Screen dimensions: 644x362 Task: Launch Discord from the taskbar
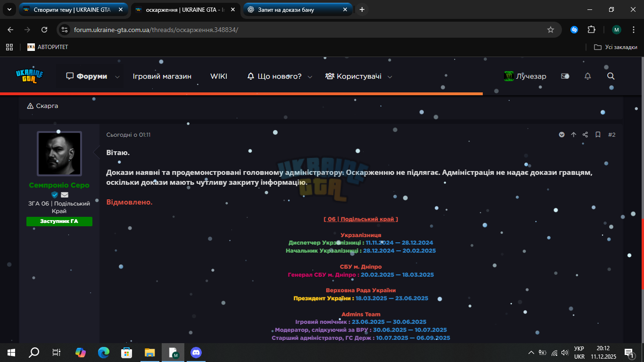point(196,352)
